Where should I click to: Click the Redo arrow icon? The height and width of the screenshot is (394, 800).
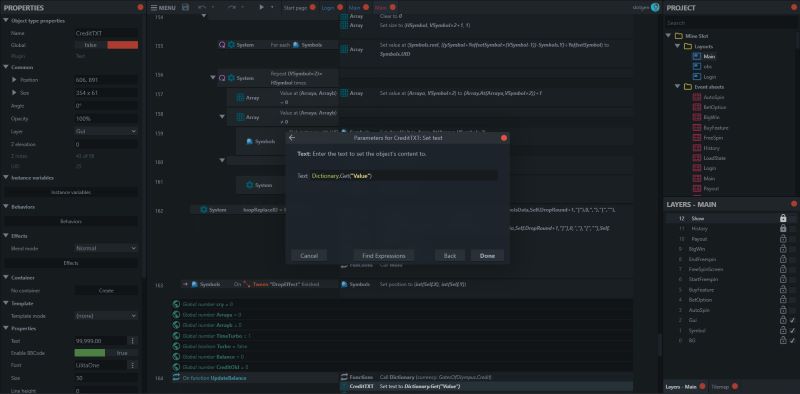coord(232,8)
